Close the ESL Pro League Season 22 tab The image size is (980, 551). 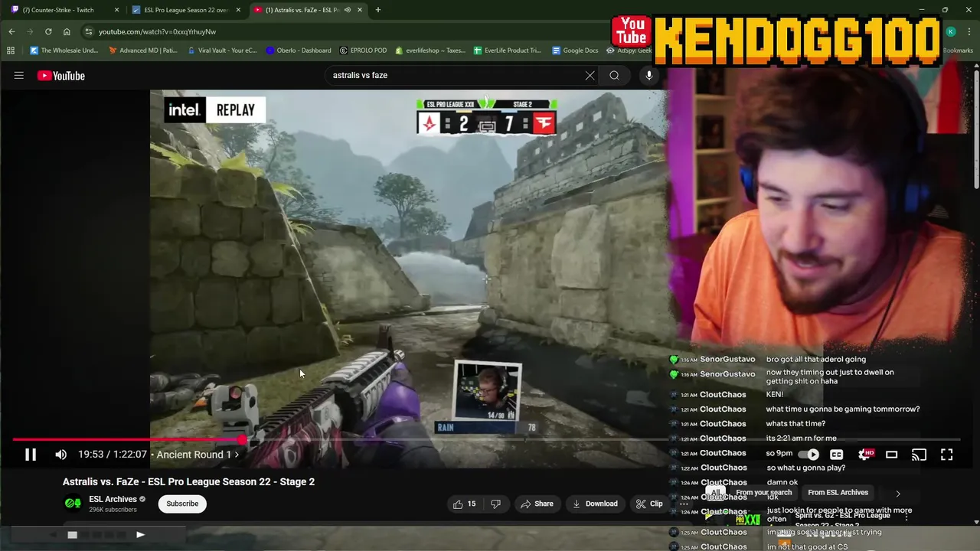(238, 10)
